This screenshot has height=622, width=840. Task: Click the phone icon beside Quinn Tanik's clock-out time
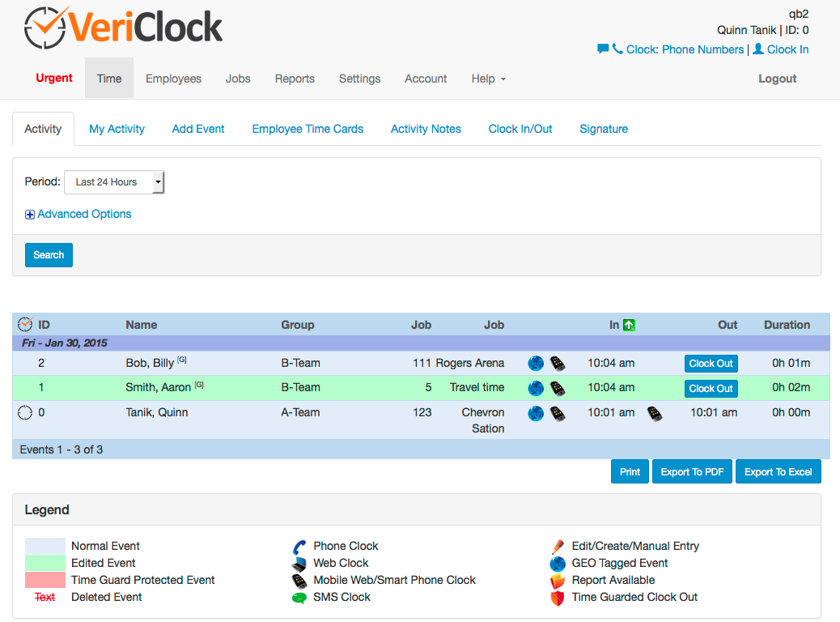(655, 413)
